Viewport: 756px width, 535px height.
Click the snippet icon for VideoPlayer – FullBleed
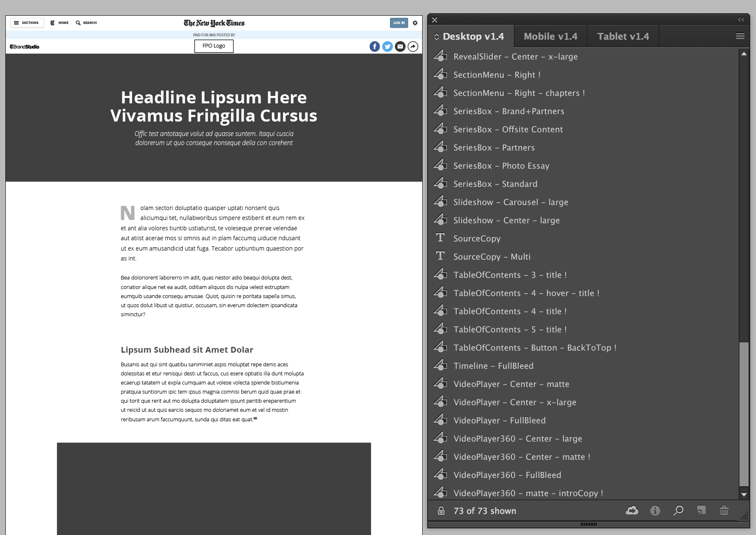pos(440,420)
